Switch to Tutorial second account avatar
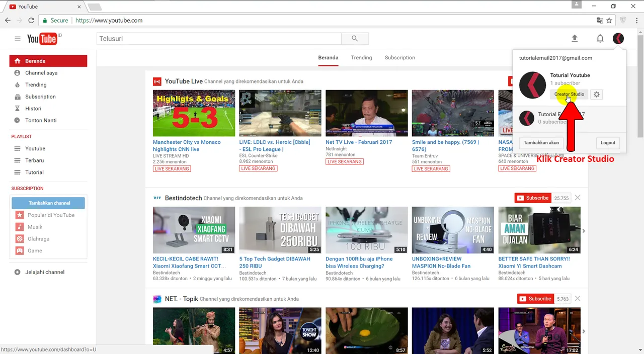The width and height of the screenshot is (644, 354). coord(526,118)
